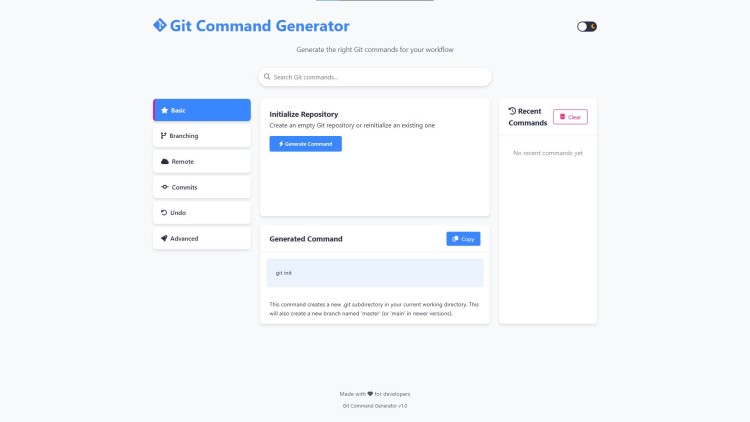Click the cloud icon beside Remote
The width and height of the screenshot is (750, 422).
pyautogui.click(x=165, y=162)
